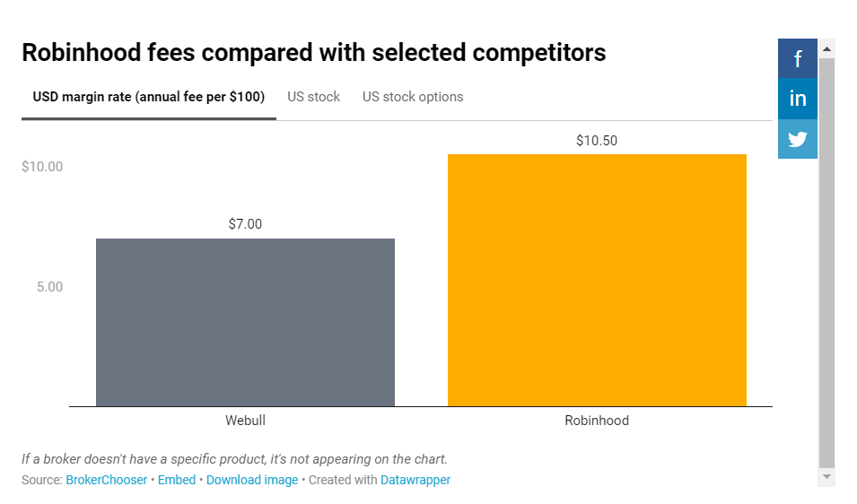857x504 pixels.
Task: Open the Datawrapper link
Action: point(415,480)
